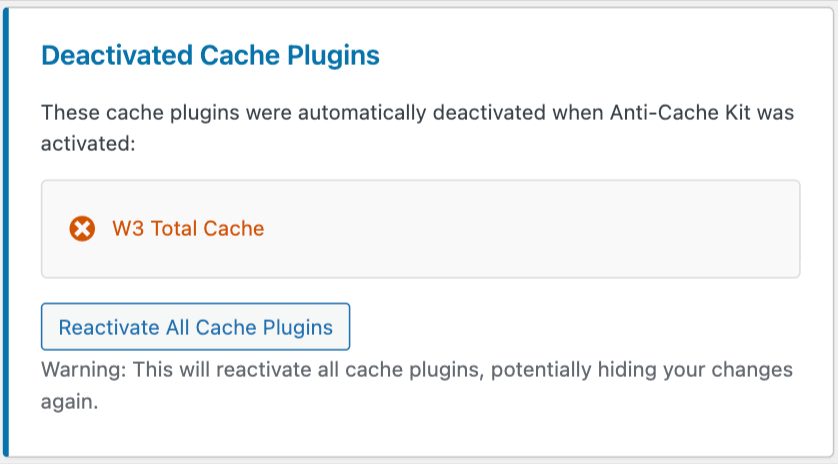838x464 pixels.
Task: Click the word 'Total' in the plugin entry
Action: (174, 229)
